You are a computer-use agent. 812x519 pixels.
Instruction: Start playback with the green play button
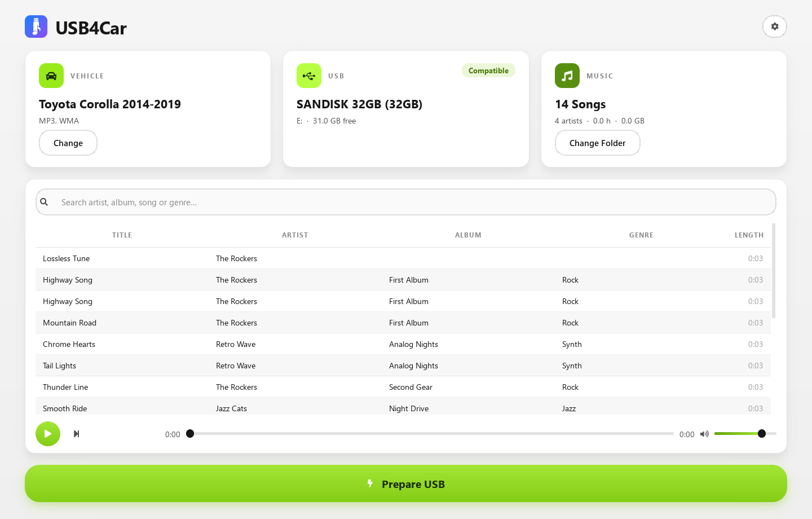click(x=48, y=434)
